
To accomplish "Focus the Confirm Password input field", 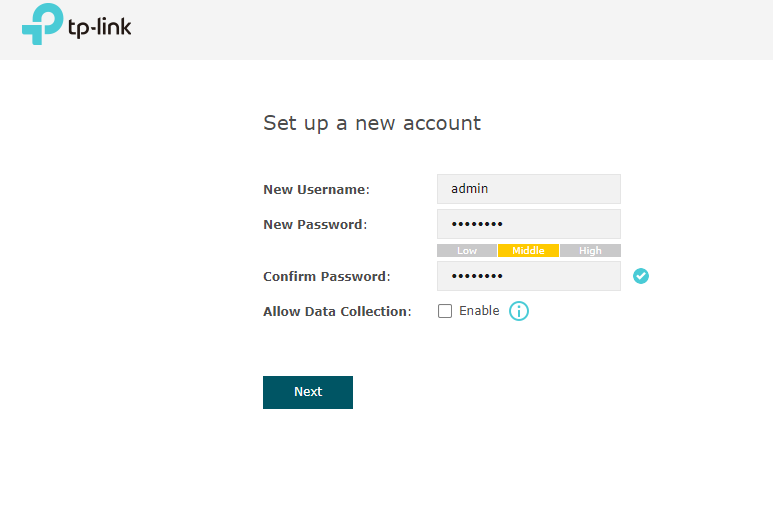I will pos(528,276).
